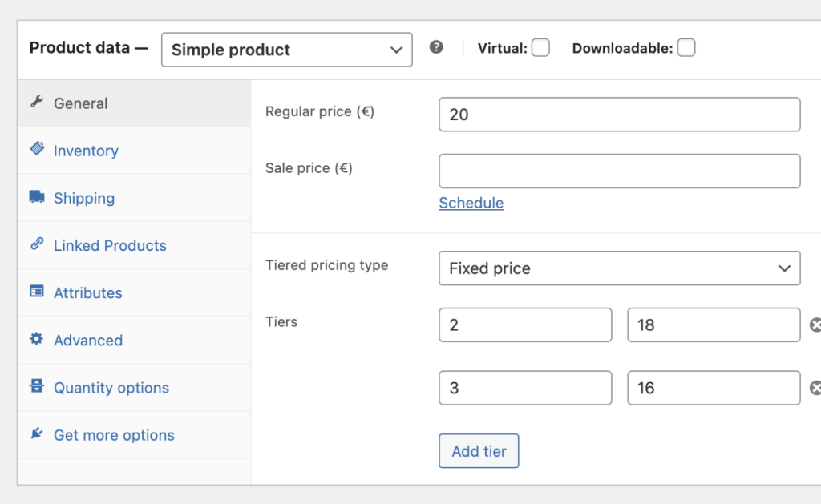This screenshot has width=821, height=504.
Task: Open the Tiered pricing type dropdown
Action: 619,268
